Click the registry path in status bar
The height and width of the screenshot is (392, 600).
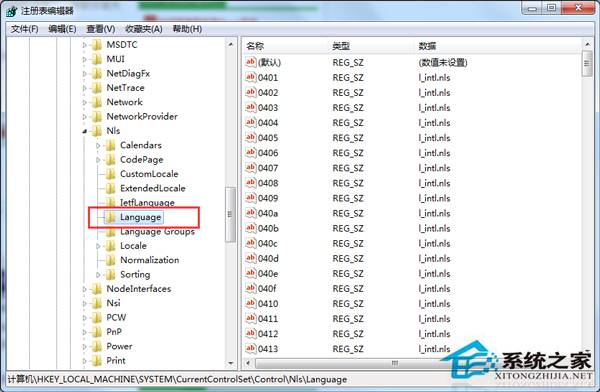pyautogui.click(x=177, y=379)
